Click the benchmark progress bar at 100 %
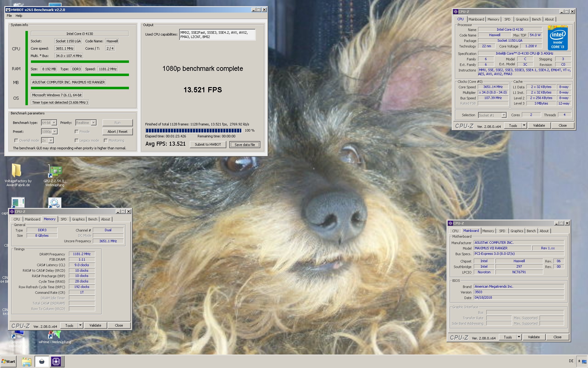 point(194,130)
